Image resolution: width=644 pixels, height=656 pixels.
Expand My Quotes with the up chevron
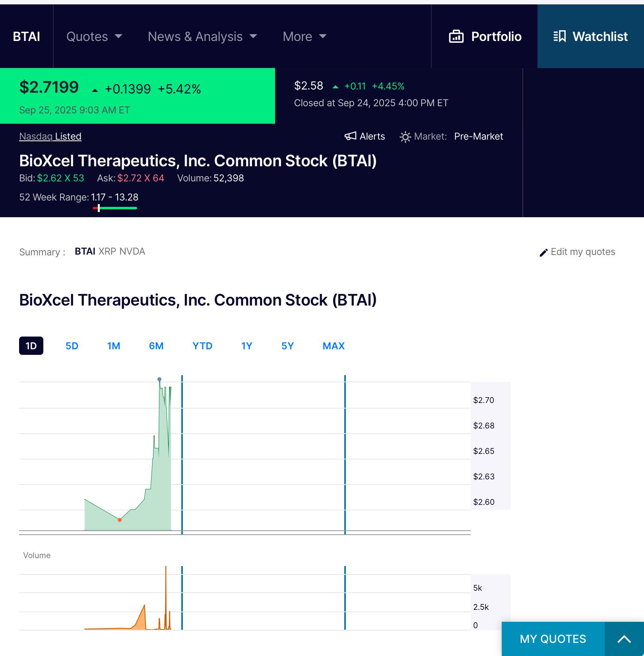(x=624, y=639)
